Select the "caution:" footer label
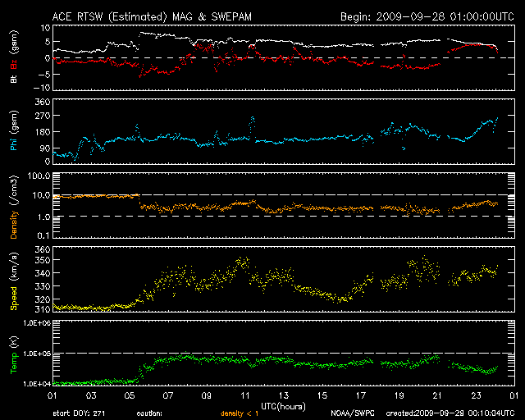525x420 pixels. (149, 413)
